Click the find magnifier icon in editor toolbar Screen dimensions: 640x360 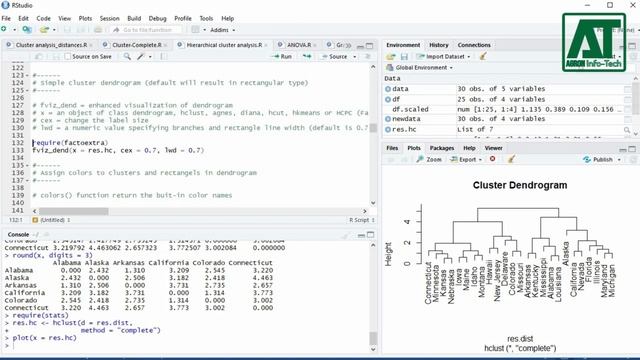pyautogui.click(x=127, y=56)
